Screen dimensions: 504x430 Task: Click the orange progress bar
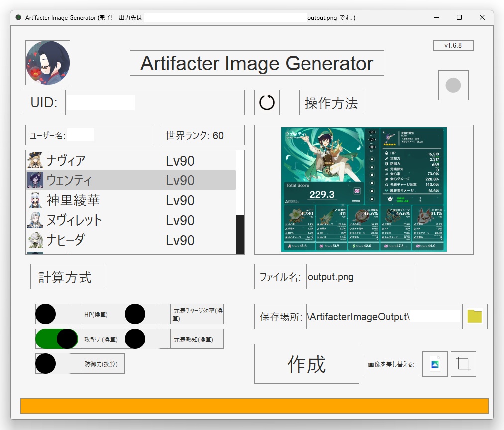[x=255, y=406]
